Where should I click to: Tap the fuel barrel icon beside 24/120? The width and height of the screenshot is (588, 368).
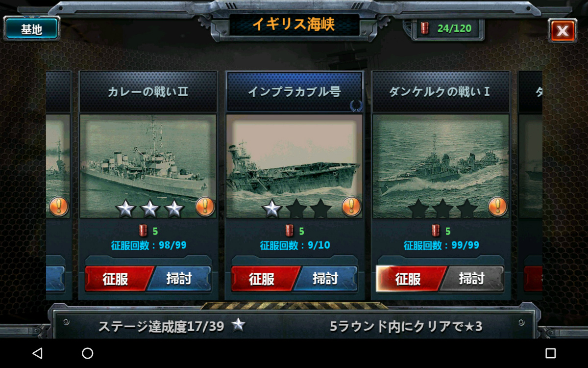(425, 28)
